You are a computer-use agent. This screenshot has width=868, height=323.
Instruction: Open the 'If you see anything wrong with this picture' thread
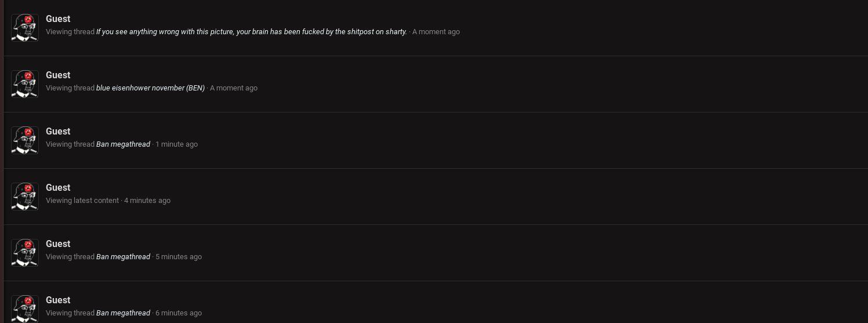click(252, 32)
